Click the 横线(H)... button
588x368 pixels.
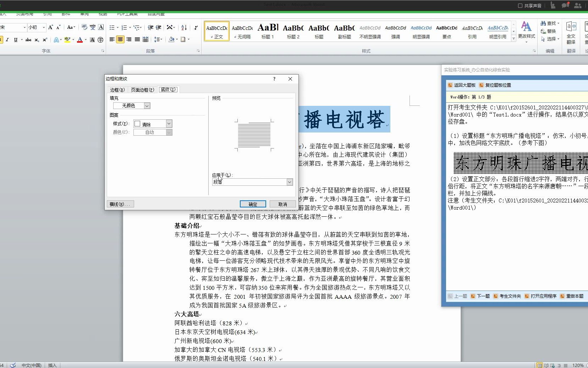[120, 204]
